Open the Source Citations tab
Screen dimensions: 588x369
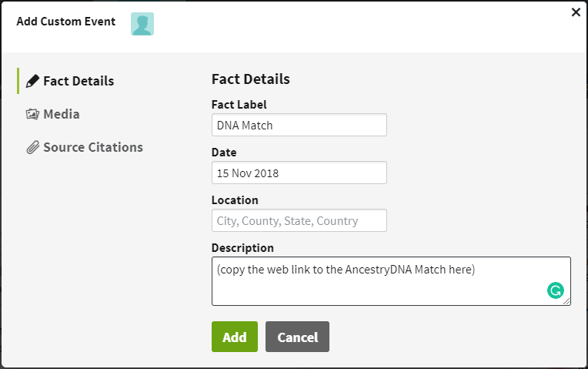(x=92, y=147)
